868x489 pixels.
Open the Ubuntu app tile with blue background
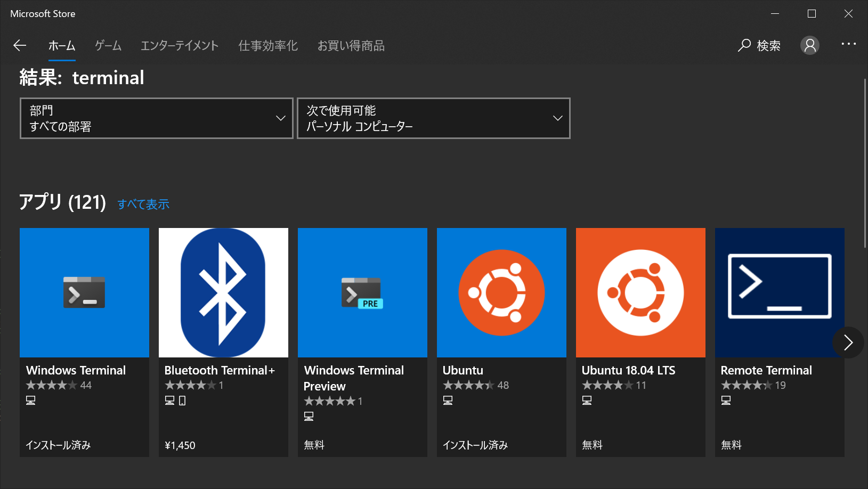tap(501, 292)
